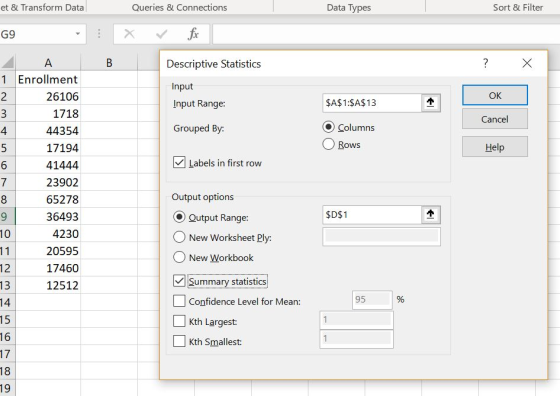This screenshot has height=396, width=560.
Task: Select the New Worksheet Ply radio button
Action: click(x=179, y=237)
